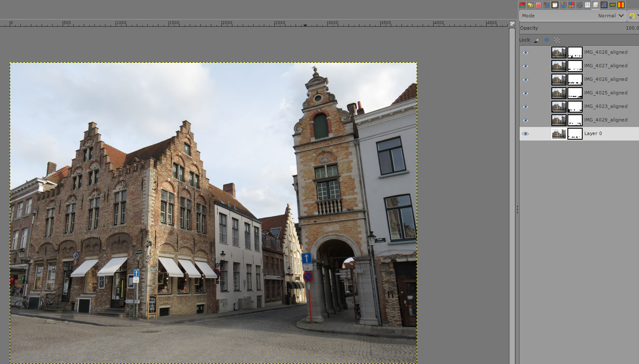
Task: Switch to the Gradients tab
Action: coord(621,5)
